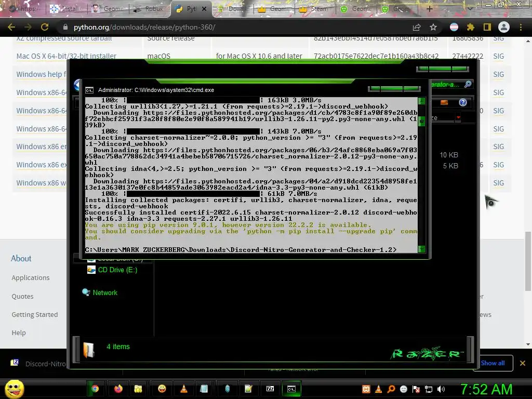Click Applications in About footer
Viewport: 532px width, 399px height.
coord(31,277)
